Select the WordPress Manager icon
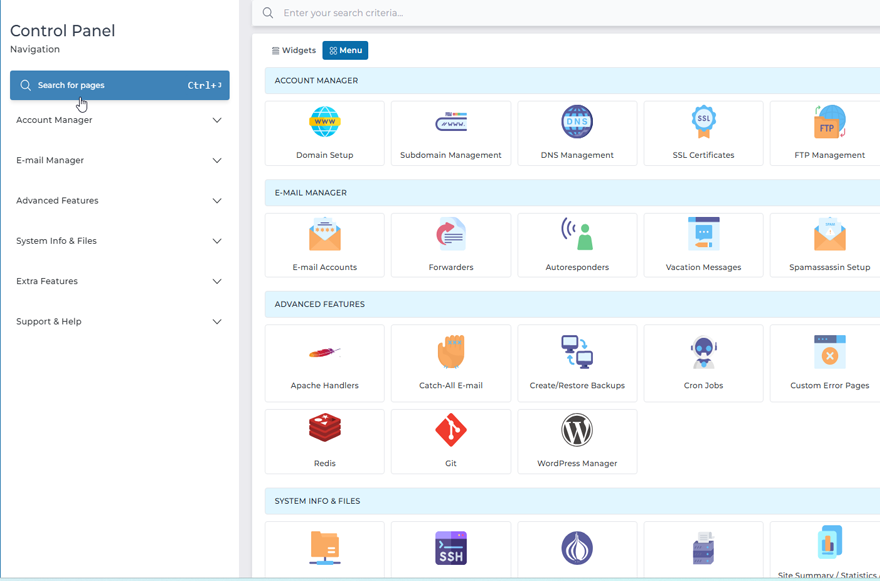Image resolution: width=880 pixels, height=581 pixels. tap(577, 441)
